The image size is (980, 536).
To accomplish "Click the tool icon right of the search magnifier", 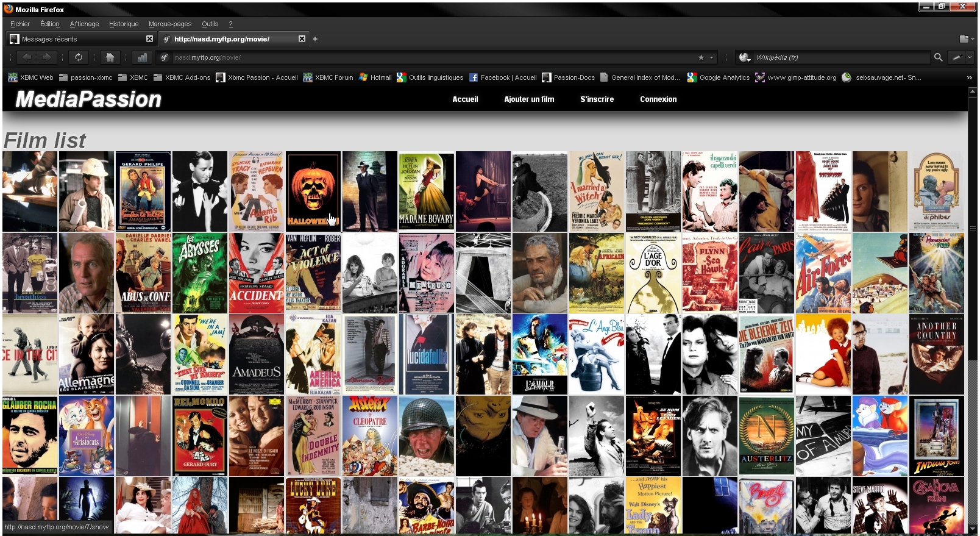I will pyautogui.click(x=957, y=57).
